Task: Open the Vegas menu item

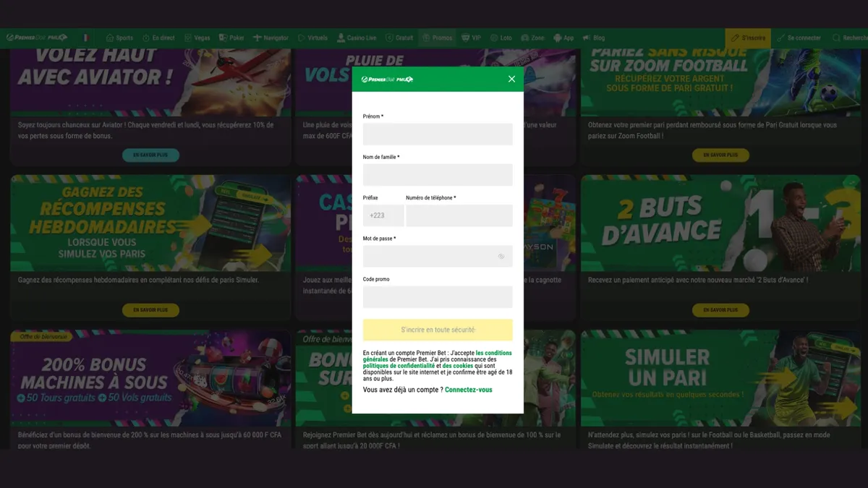Action: coord(197,38)
